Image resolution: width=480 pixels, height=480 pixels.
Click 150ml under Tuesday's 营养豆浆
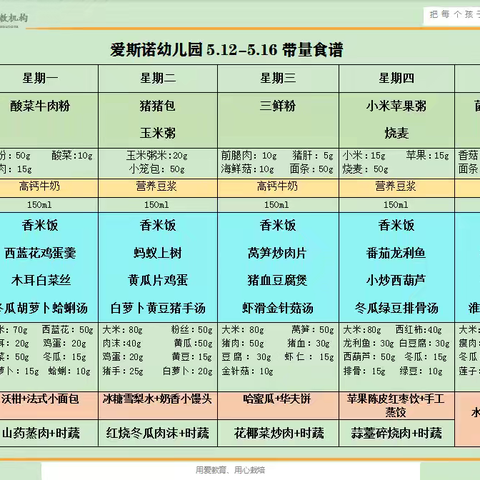pyautogui.click(x=157, y=205)
